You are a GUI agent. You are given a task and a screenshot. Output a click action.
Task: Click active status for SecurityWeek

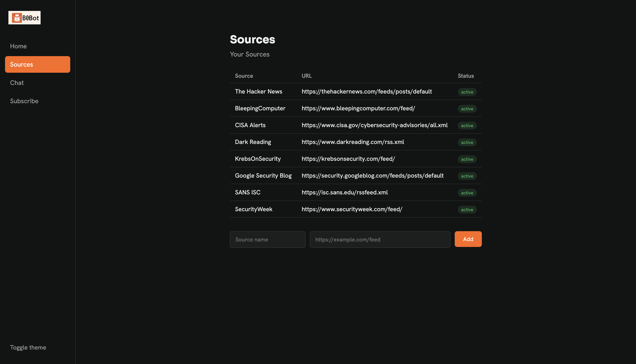point(467,210)
